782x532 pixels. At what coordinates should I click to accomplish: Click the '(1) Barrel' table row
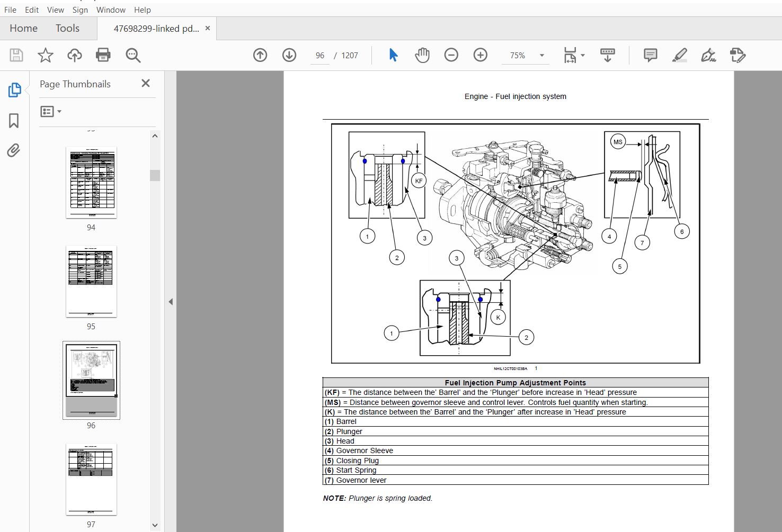516,421
